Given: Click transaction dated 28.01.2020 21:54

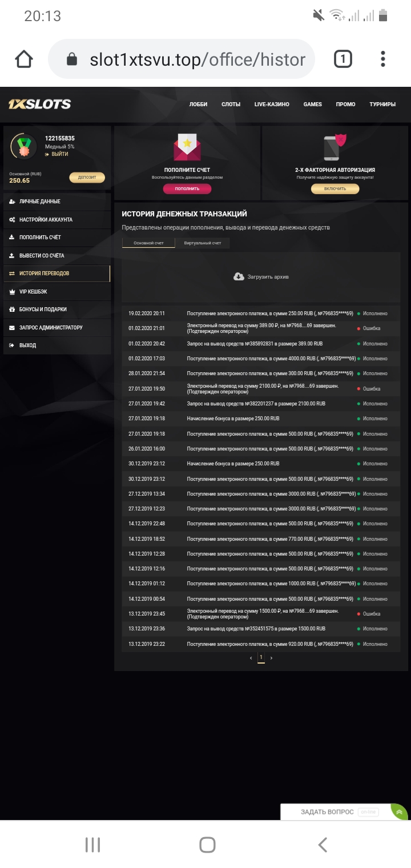Looking at the screenshot, I should click(261, 373).
